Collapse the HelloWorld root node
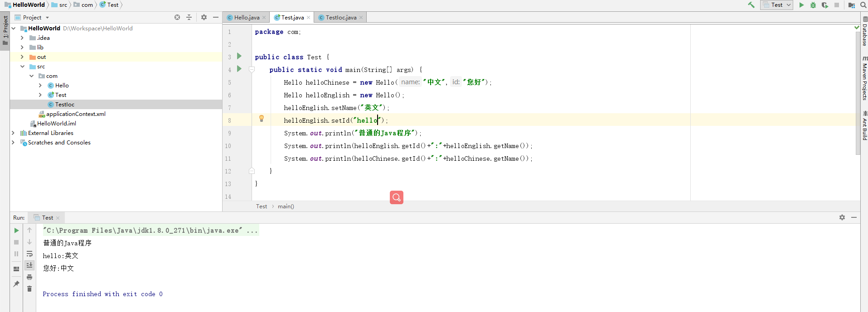The height and width of the screenshot is (312, 868). pyautogui.click(x=14, y=28)
